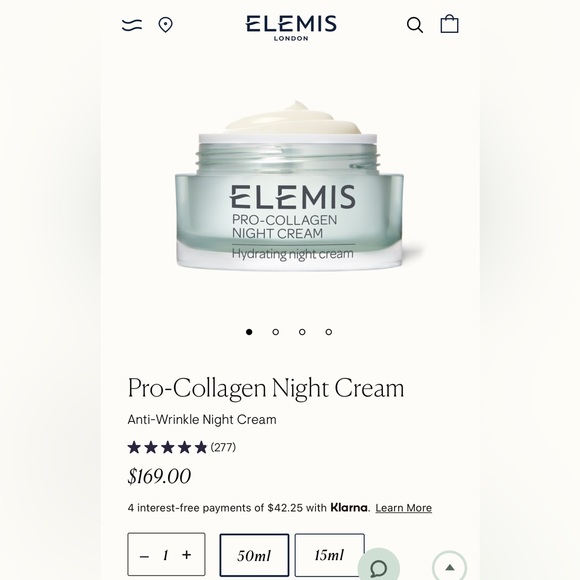Open the chat bubble icon
The width and height of the screenshot is (580, 580).
coord(379,567)
